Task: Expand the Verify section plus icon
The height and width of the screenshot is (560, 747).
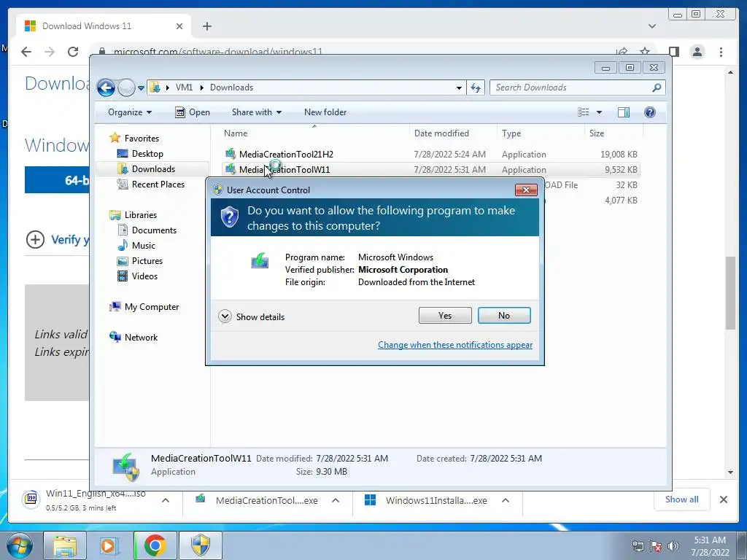Action: click(35, 239)
